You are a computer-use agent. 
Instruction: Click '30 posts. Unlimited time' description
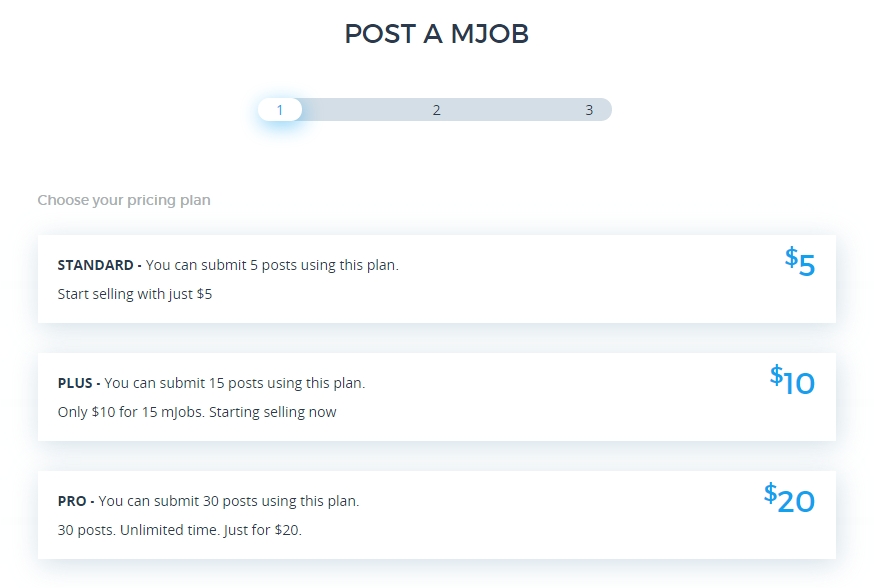click(180, 530)
